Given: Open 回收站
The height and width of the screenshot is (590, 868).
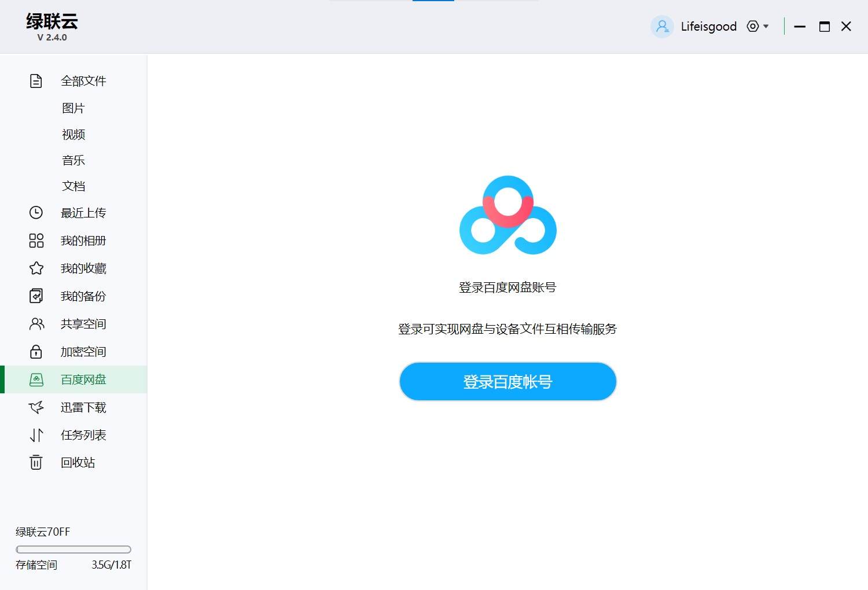Looking at the screenshot, I should point(78,462).
